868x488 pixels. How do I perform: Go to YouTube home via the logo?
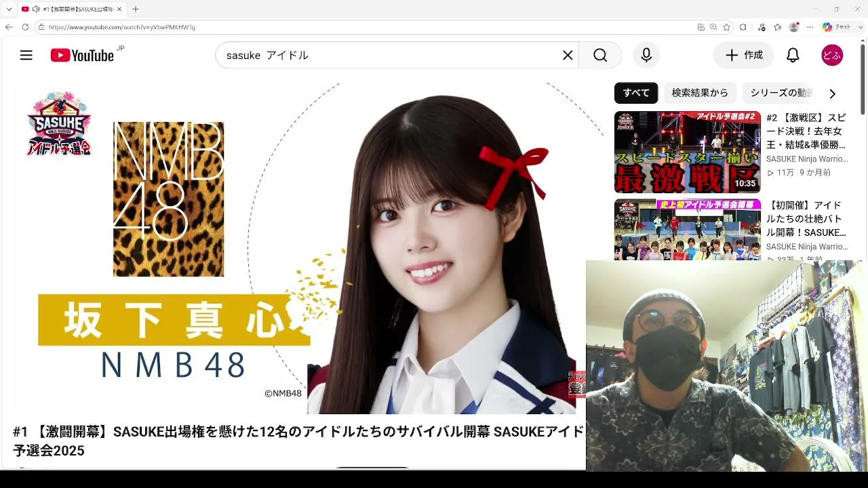point(82,56)
